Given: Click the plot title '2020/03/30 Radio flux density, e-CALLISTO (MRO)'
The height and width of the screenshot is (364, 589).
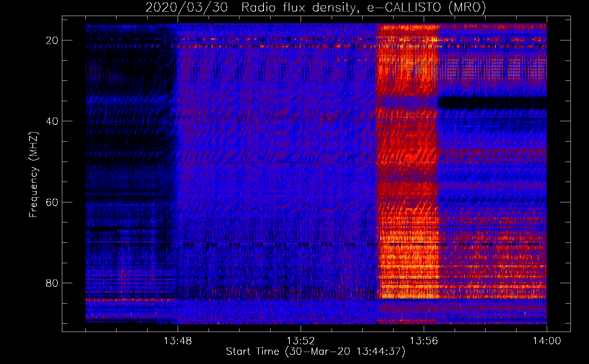Looking at the screenshot, I should click(x=316, y=7).
